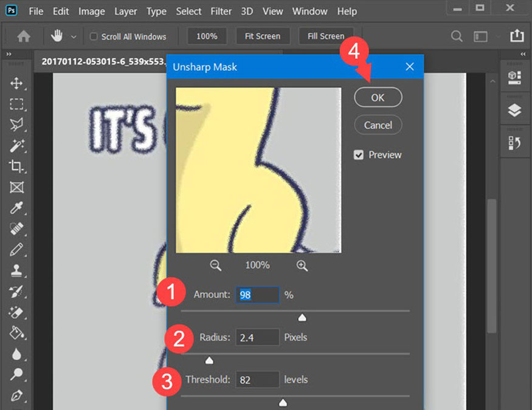Open the Edit menu
532x410 pixels.
point(61,11)
